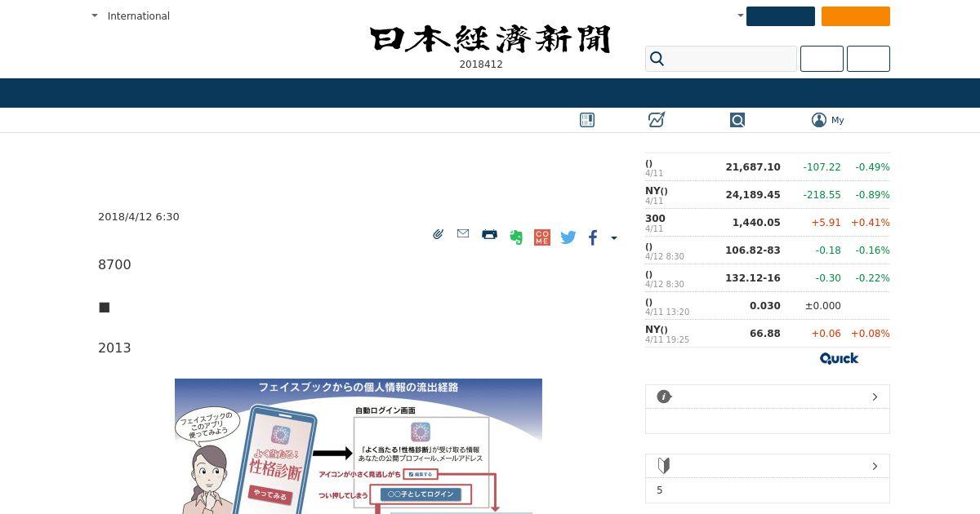The image size is (980, 514).
Task: Print the article with printer icon
Action: tap(489, 234)
